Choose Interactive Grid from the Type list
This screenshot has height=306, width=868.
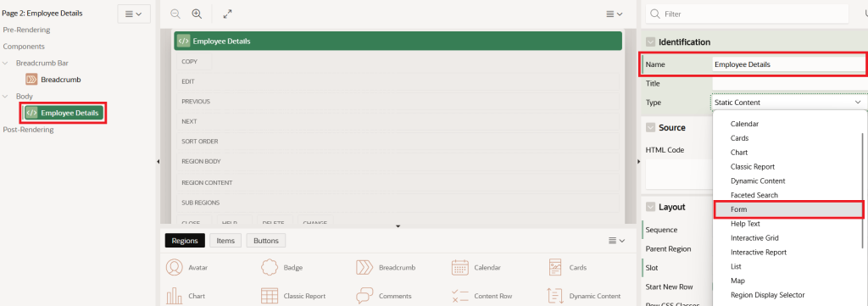[x=754, y=238]
